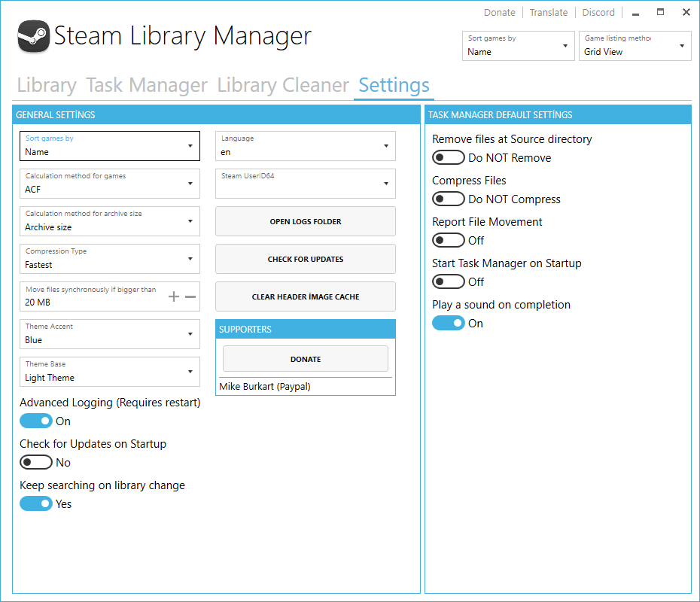Select the Settings tab
The width and height of the screenshot is (700, 602).
[394, 85]
